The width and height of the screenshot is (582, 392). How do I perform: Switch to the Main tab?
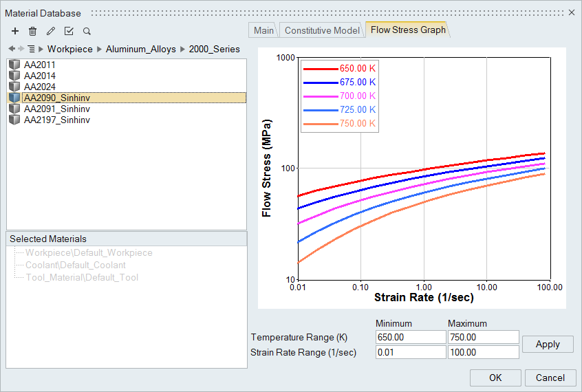[x=263, y=30]
